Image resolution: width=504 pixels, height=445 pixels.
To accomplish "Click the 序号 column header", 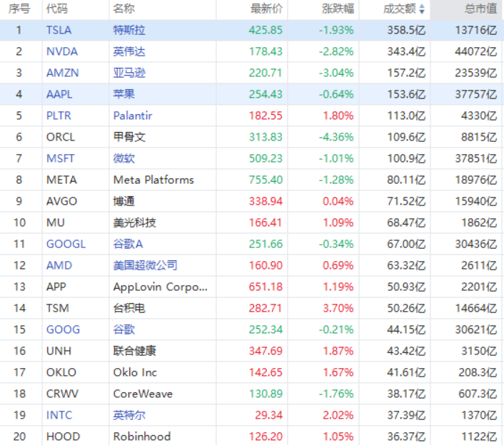I will tap(19, 9).
